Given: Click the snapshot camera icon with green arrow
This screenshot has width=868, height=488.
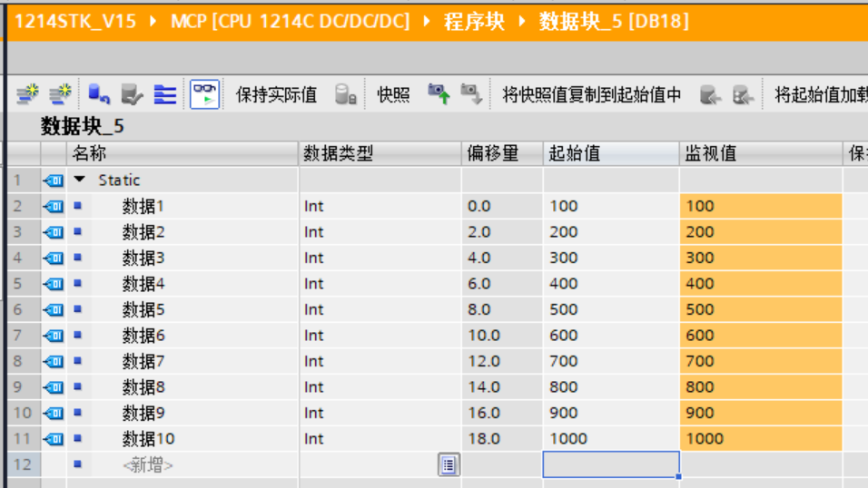Looking at the screenshot, I should (439, 94).
